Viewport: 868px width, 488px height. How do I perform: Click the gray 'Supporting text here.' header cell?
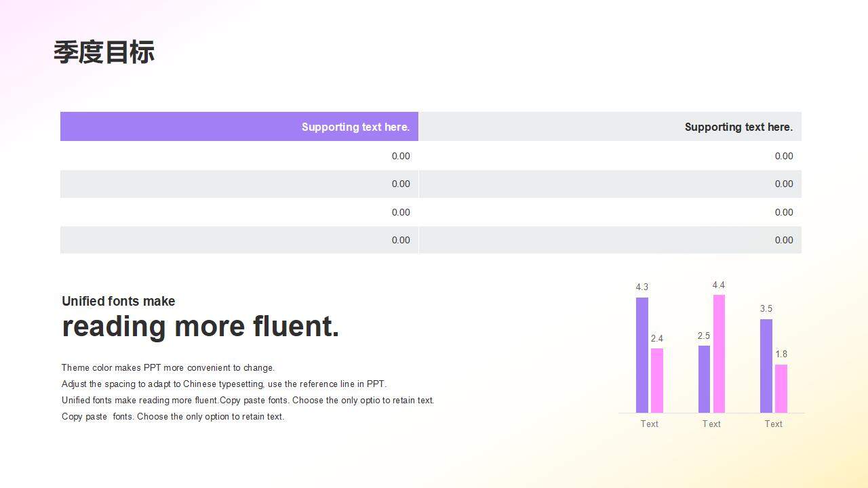pyautogui.click(x=610, y=127)
